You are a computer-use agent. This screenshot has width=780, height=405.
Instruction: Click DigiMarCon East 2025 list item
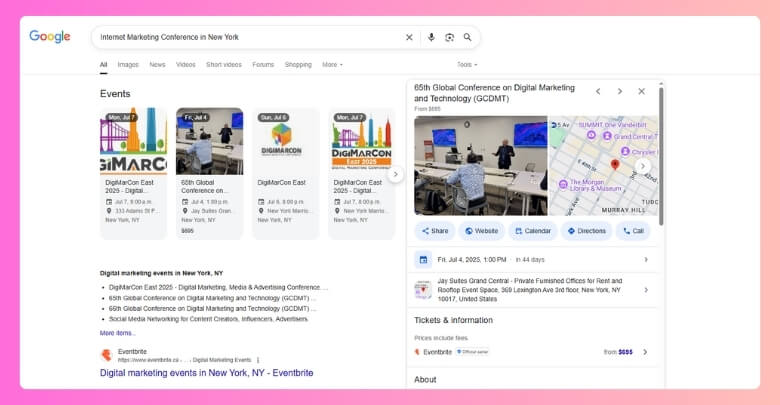click(218, 287)
